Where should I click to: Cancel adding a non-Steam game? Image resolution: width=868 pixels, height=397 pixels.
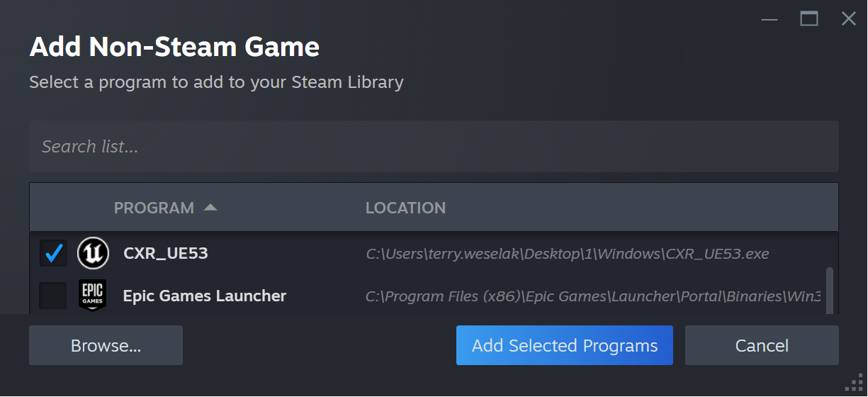(762, 345)
